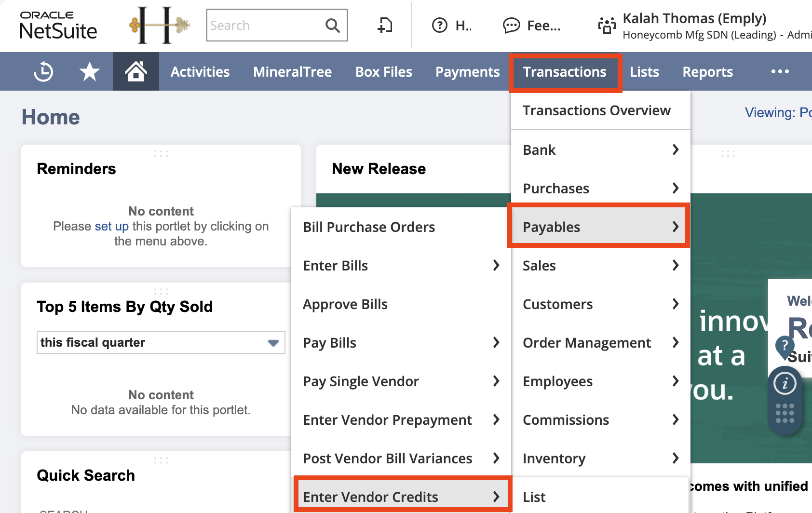Open the Help question mark icon
This screenshot has width=812, height=513.
pyautogui.click(x=440, y=25)
